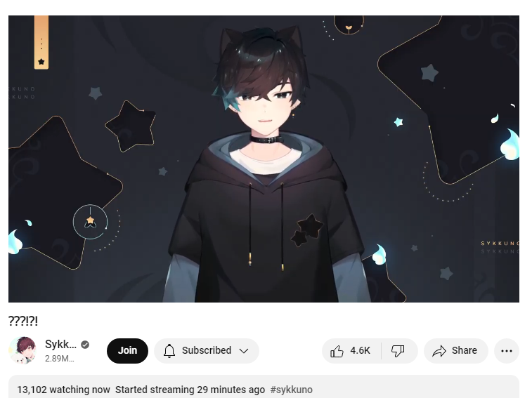
Task: Click the circled gold star emblem in video
Action: point(90,222)
